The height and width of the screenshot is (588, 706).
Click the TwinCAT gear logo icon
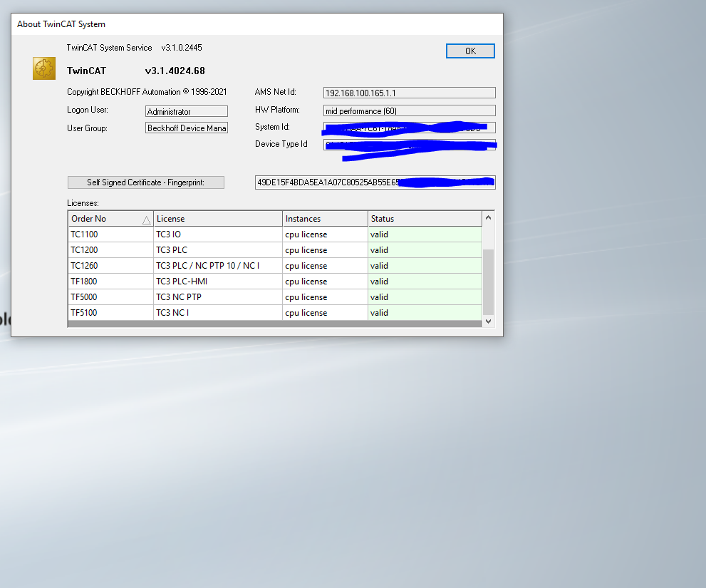(44, 68)
